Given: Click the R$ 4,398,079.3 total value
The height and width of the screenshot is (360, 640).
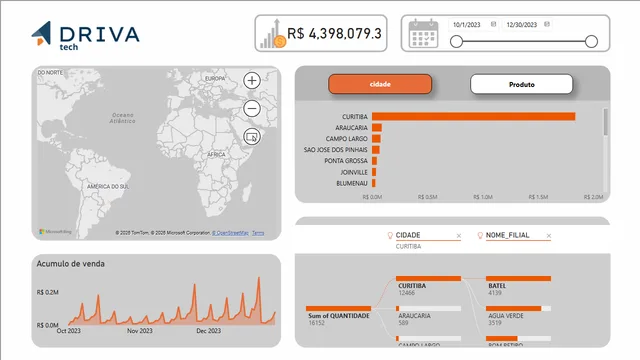Looking at the screenshot, I should coord(334,33).
